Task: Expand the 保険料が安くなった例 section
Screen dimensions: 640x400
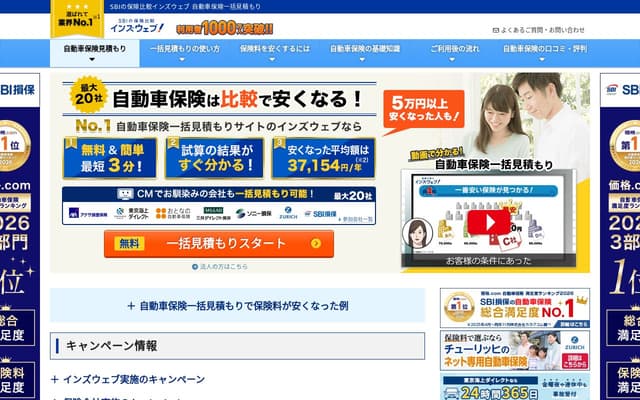Action: click(238, 306)
